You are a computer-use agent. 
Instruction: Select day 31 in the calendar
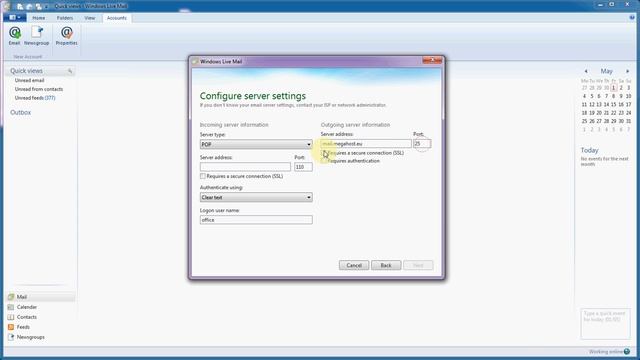point(628,121)
